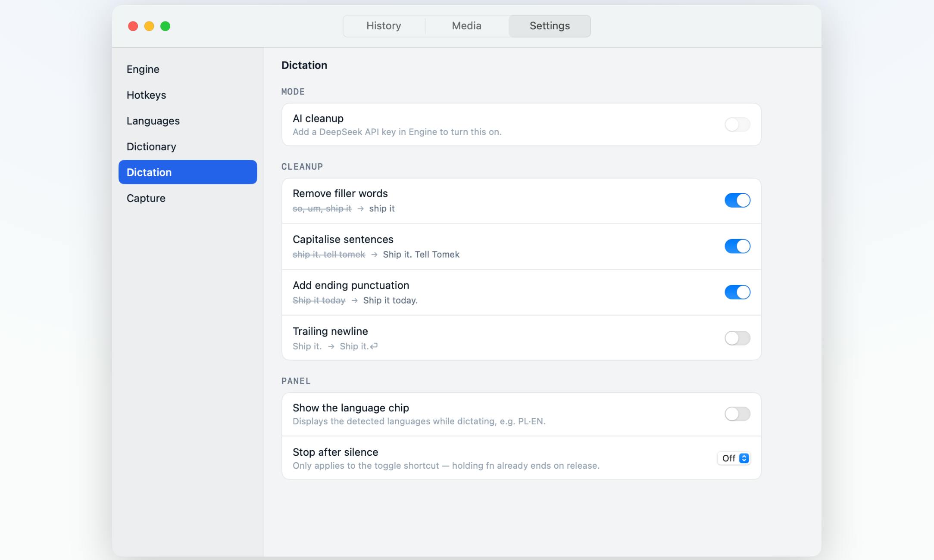The image size is (934, 560).
Task: Switch to the History tab
Action: [384, 26]
